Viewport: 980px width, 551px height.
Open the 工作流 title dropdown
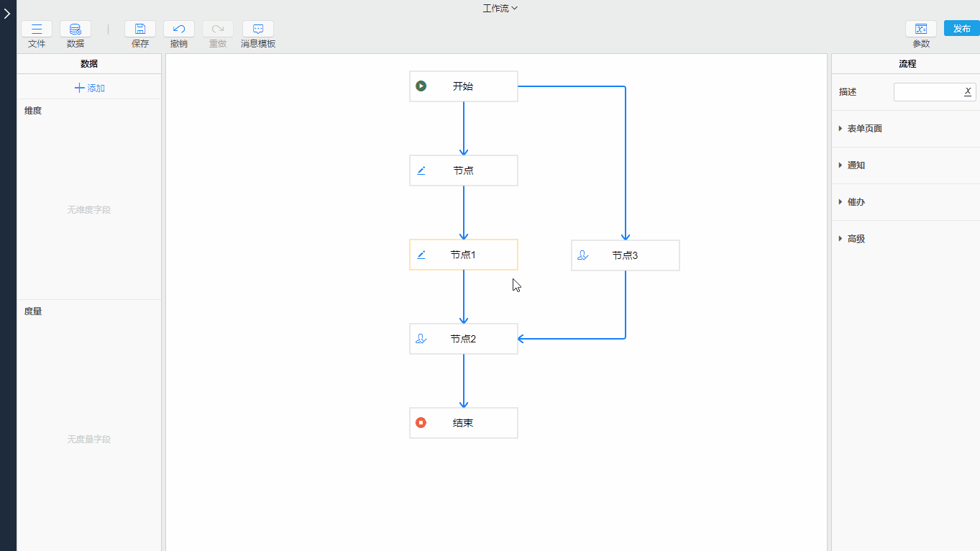point(500,9)
